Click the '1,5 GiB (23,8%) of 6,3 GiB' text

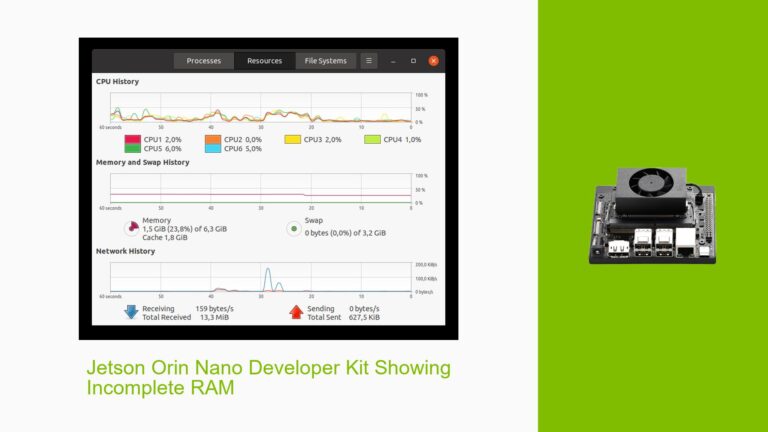185,229
